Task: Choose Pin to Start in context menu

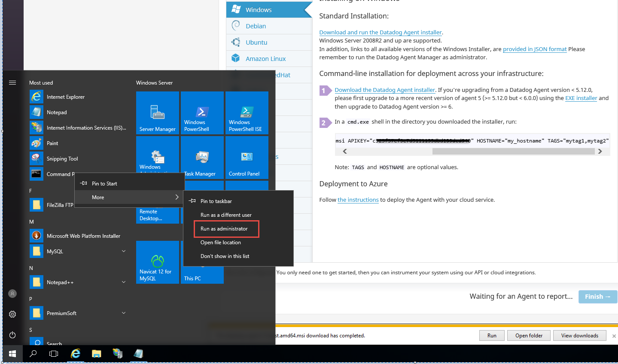Action: [x=130, y=184]
